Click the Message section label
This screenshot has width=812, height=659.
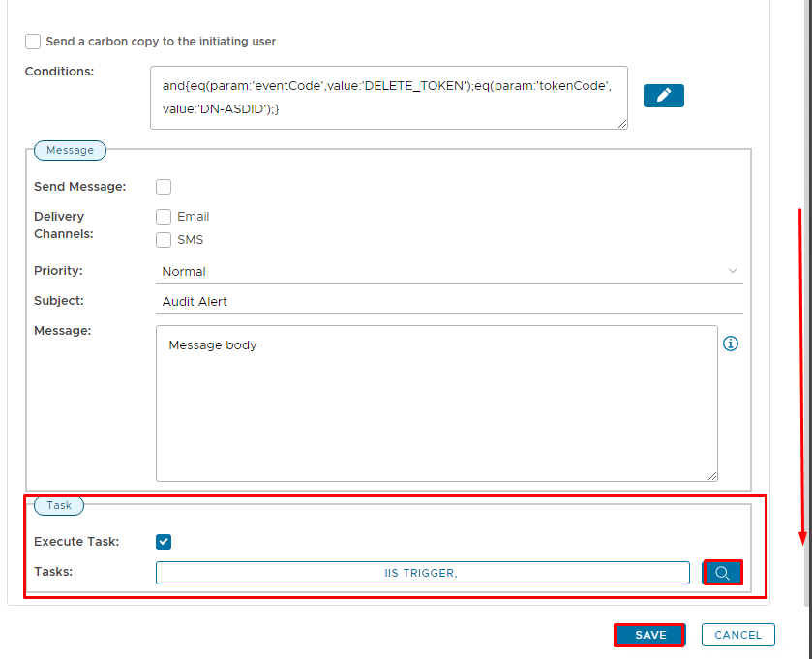(x=70, y=150)
